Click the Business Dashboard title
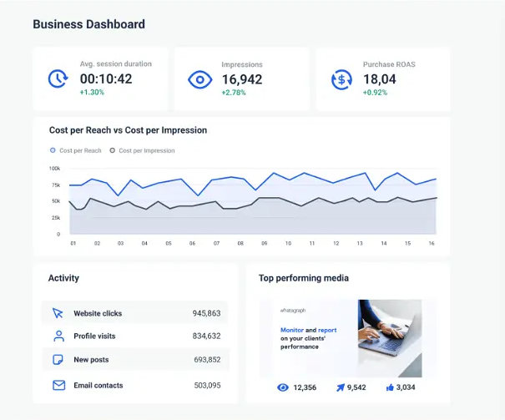This screenshot has width=505, height=420. 88,24
